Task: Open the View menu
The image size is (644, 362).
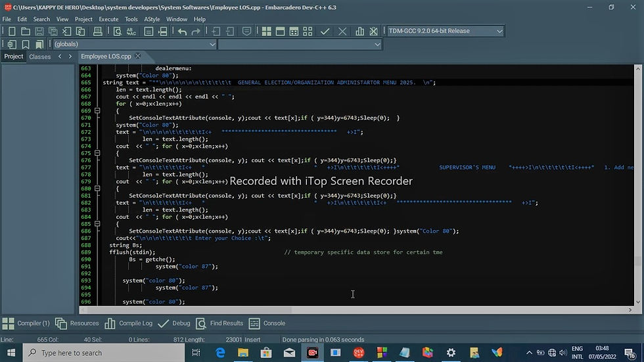Action: pos(62,19)
